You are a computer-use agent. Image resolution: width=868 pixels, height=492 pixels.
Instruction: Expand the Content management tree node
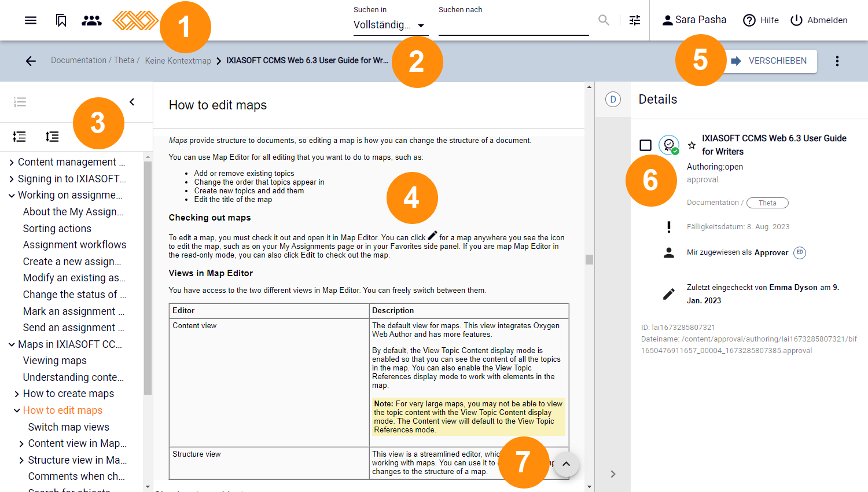[x=12, y=162]
